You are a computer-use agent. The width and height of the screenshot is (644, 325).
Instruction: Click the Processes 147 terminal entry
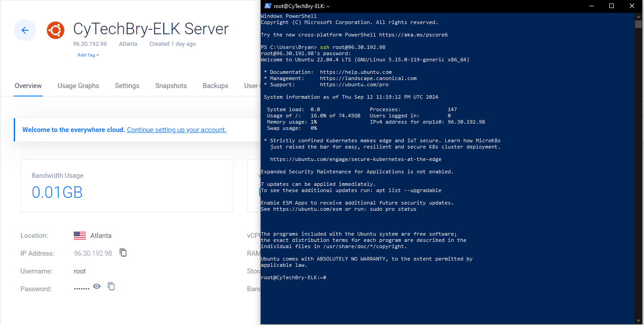point(413,109)
